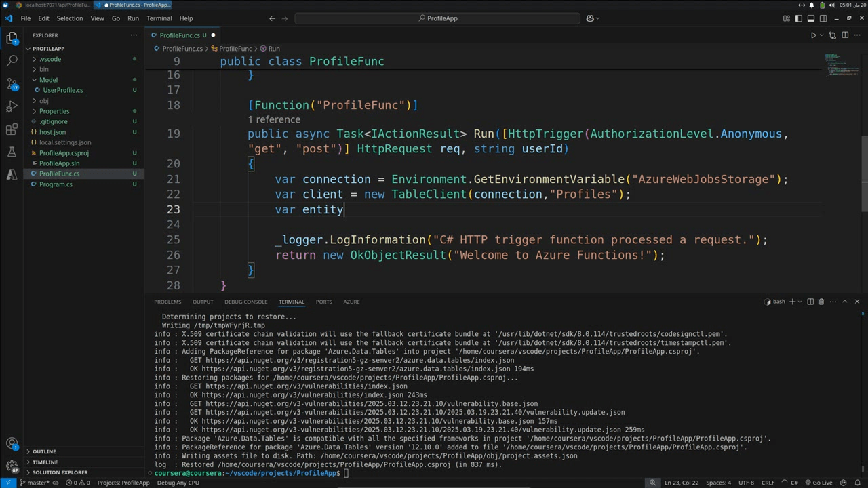The image size is (868, 488).
Task: Open the Source Control view
Action: pos(12,83)
